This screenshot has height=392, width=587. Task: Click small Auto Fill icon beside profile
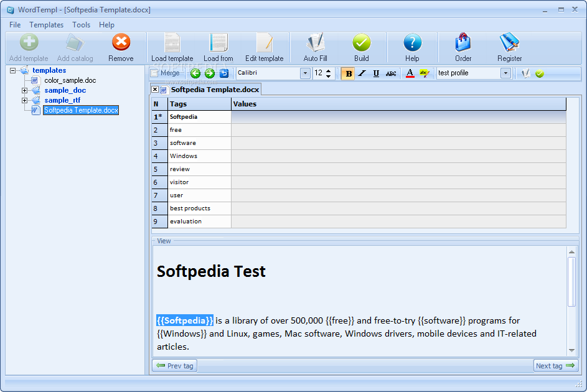coord(525,73)
